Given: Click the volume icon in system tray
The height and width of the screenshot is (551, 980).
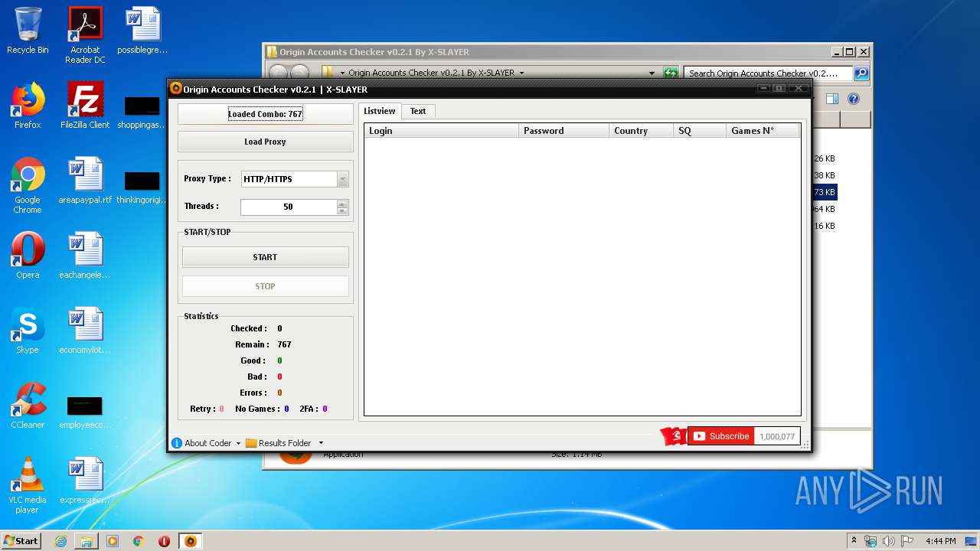Looking at the screenshot, I should [x=889, y=541].
